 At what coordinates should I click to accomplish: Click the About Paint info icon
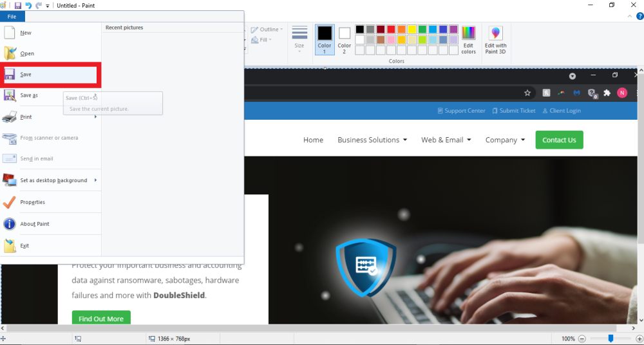[10, 224]
